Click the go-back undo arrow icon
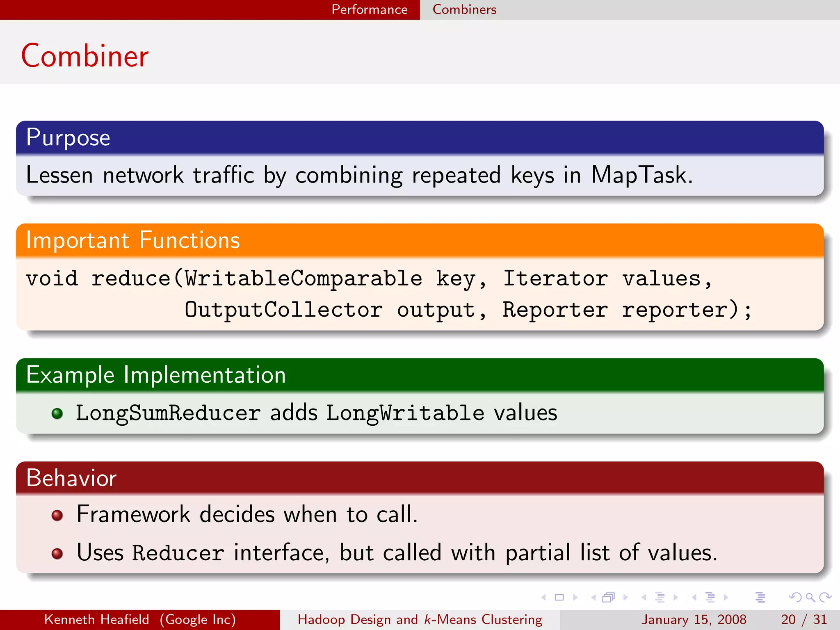This screenshot has height=630, width=840. point(795,597)
